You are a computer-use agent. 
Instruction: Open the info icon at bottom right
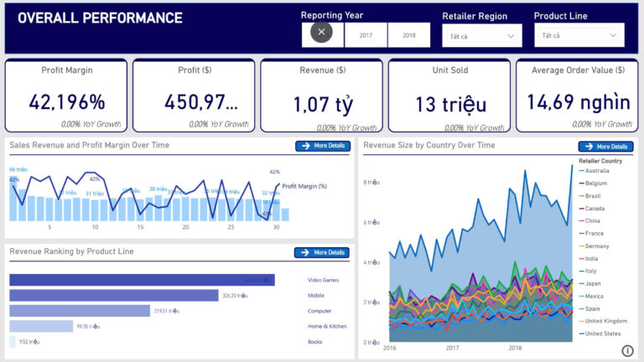click(x=627, y=350)
